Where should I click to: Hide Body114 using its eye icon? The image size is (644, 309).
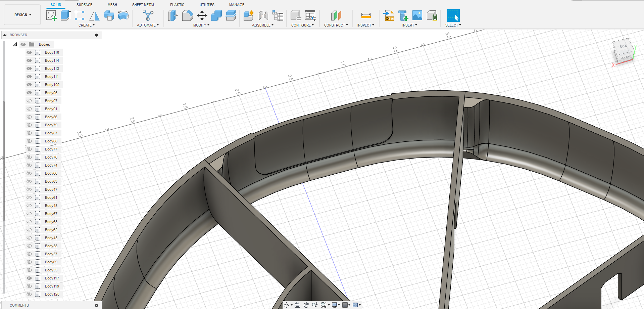click(29, 60)
